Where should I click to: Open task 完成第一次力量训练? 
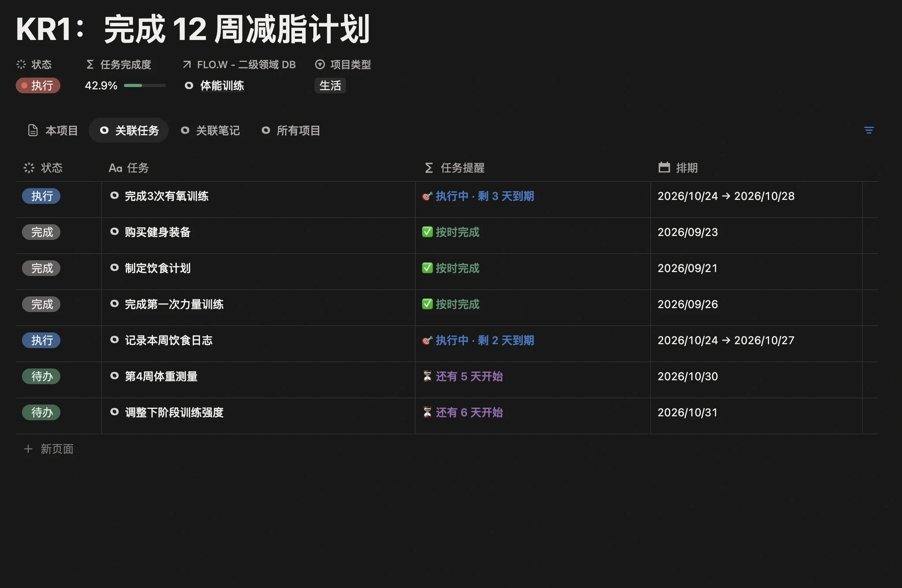(x=174, y=304)
